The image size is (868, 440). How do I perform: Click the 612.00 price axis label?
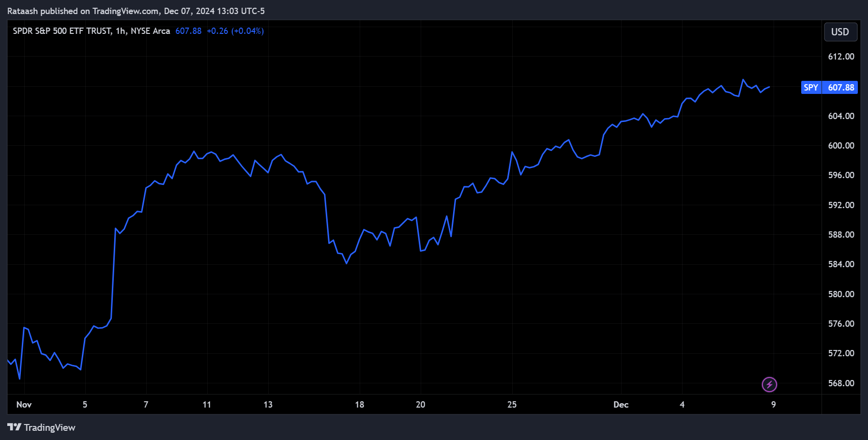[841, 57]
